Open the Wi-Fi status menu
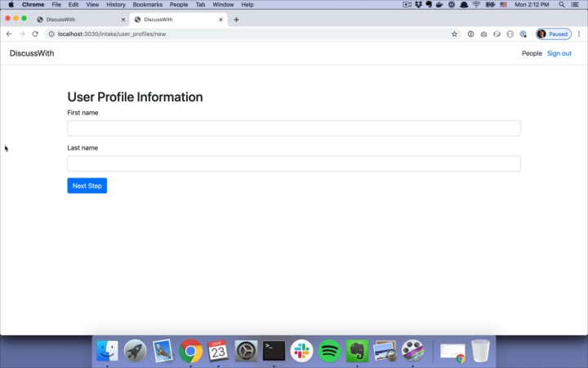The image size is (588, 368). coord(476,5)
